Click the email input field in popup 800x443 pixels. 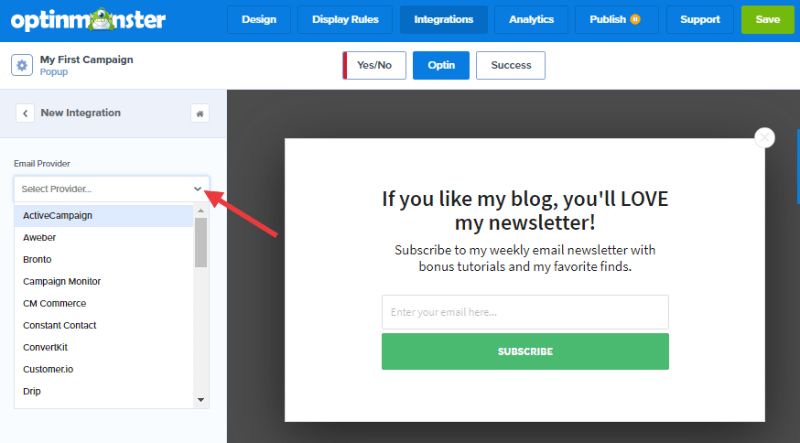point(525,312)
